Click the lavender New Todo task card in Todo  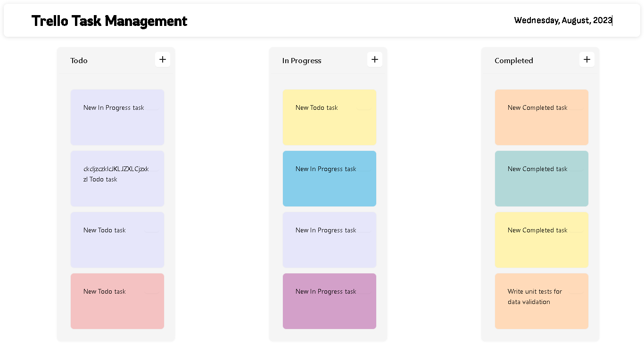(x=117, y=239)
